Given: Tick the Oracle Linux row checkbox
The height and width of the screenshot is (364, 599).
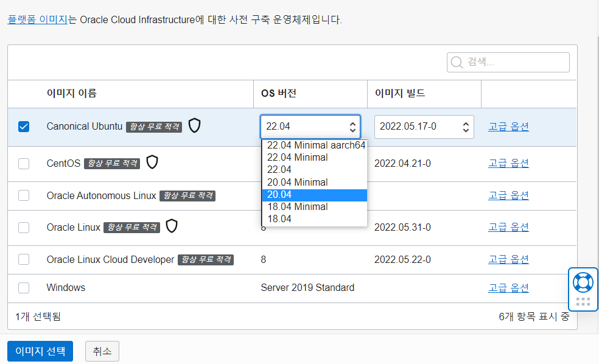Looking at the screenshot, I should click(x=24, y=227).
